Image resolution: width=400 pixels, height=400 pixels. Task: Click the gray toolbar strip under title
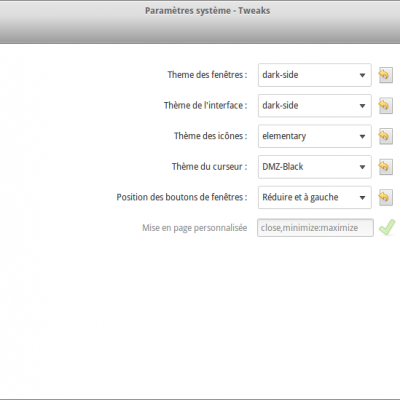200,32
